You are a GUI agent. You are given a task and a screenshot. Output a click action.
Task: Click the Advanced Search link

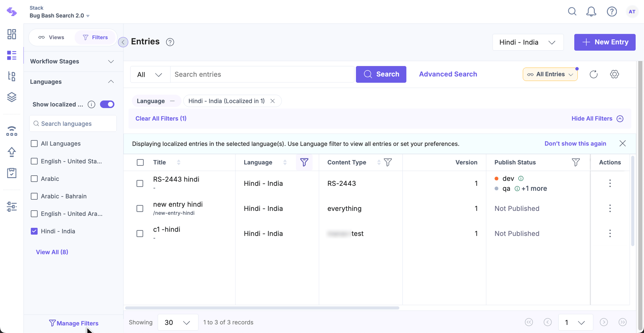click(448, 74)
